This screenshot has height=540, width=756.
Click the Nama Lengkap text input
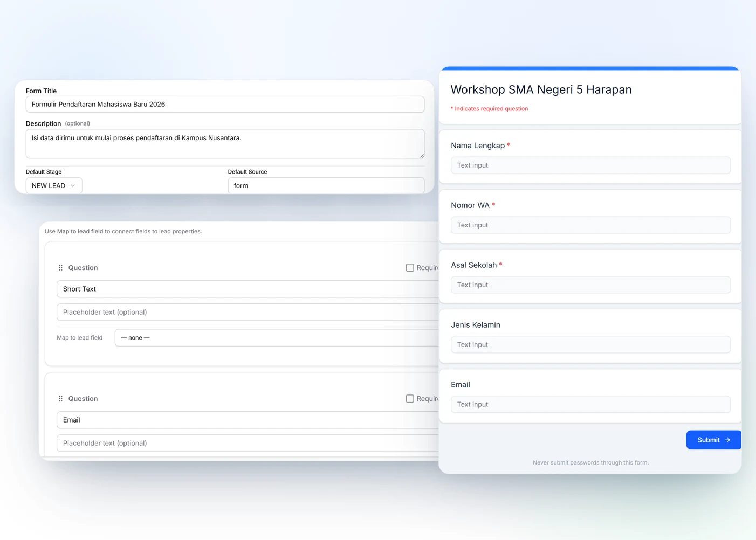590,165
